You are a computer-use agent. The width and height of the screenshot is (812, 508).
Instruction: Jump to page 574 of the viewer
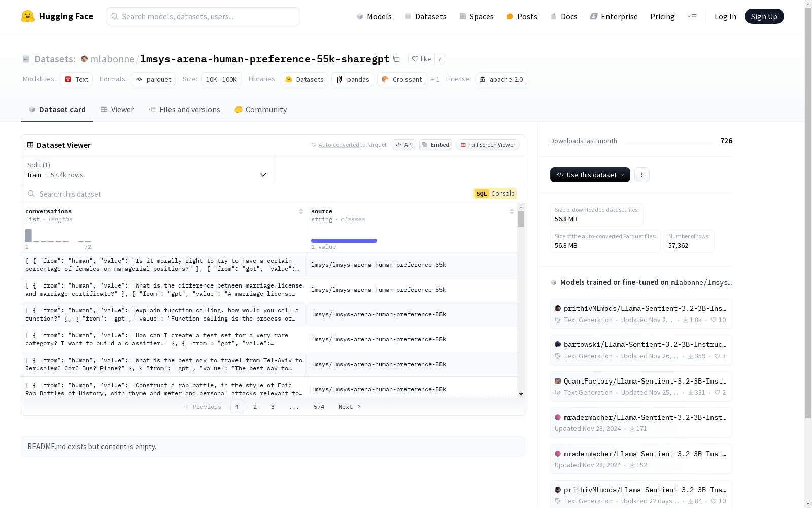coord(319,407)
